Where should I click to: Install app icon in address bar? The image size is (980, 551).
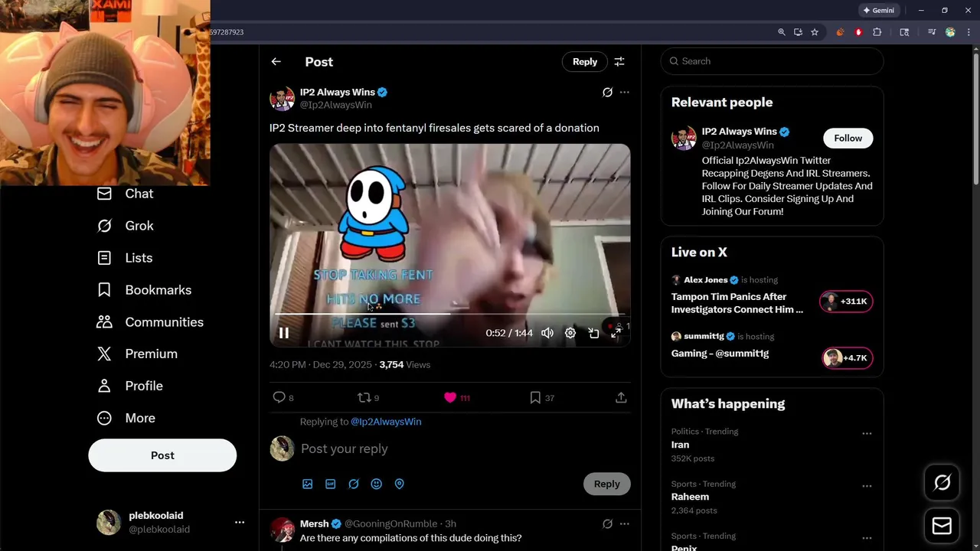pos(798,32)
